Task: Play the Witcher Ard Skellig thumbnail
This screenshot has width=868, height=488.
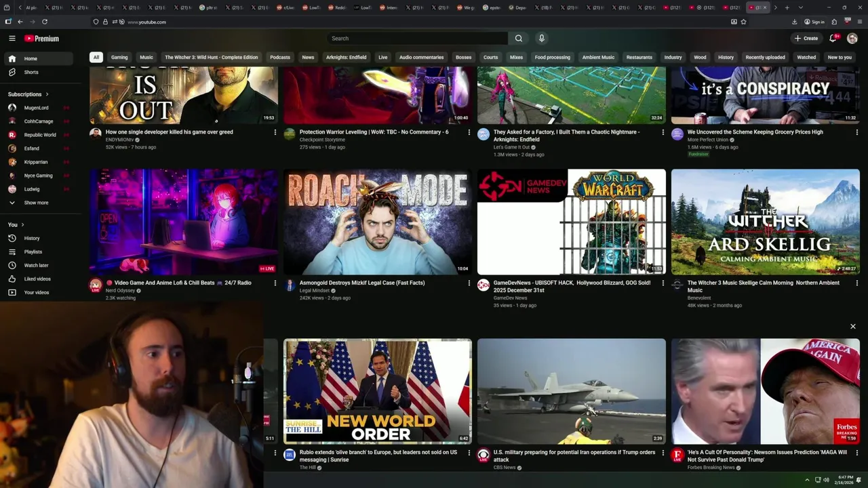Action: [766, 222]
